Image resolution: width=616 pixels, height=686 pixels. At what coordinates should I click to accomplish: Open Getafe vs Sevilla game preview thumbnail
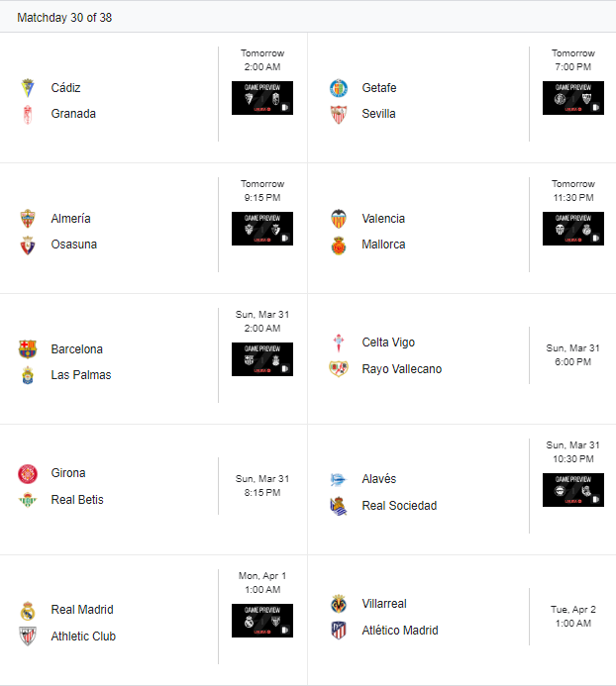point(573,98)
